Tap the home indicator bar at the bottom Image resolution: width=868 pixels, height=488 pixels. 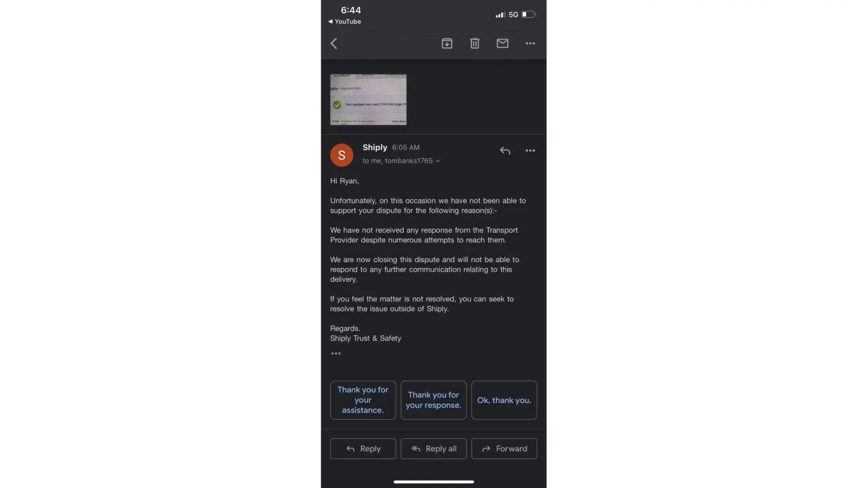[x=434, y=482]
